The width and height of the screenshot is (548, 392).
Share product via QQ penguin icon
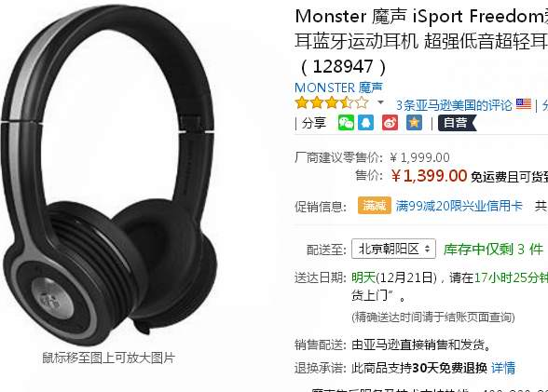tap(366, 123)
